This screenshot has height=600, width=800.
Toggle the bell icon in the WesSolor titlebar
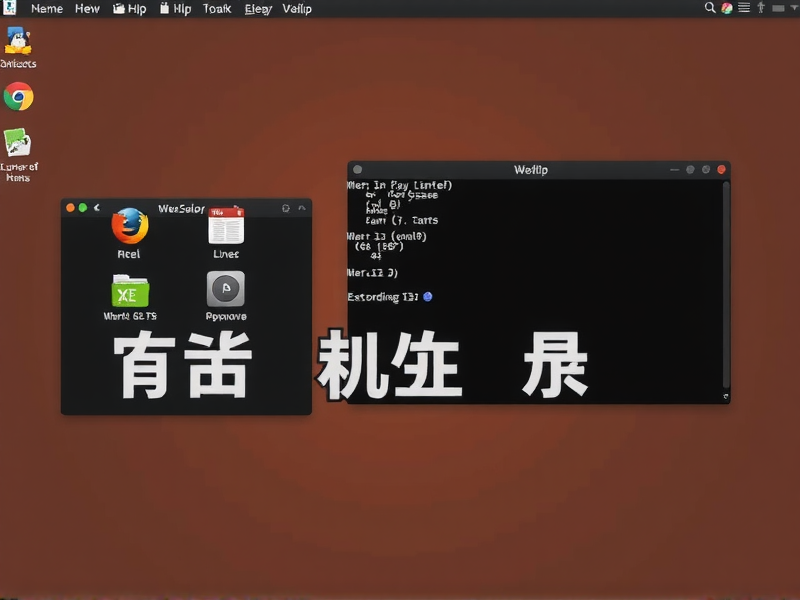[285, 208]
